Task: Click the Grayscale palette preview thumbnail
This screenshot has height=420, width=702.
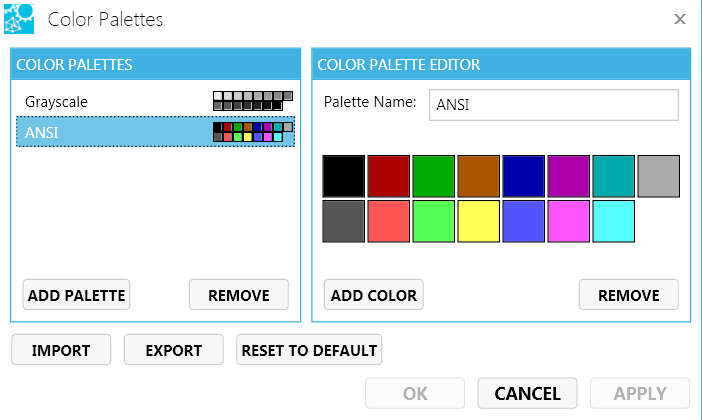Action: pyautogui.click(x=253, y=101)
